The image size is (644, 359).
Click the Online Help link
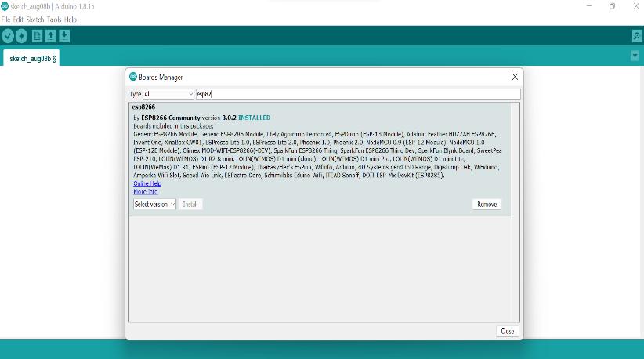pos(147,183)
